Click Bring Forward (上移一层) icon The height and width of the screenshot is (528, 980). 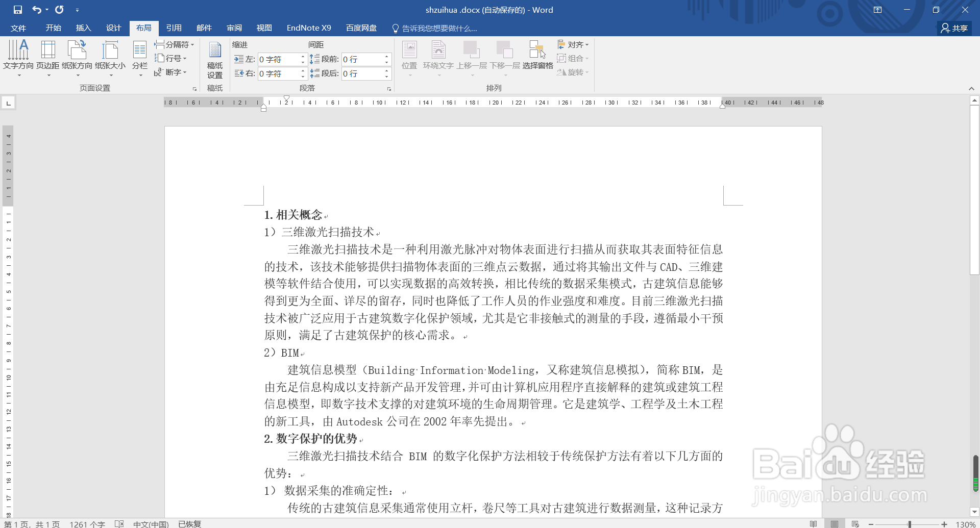(x=472, y=58)
